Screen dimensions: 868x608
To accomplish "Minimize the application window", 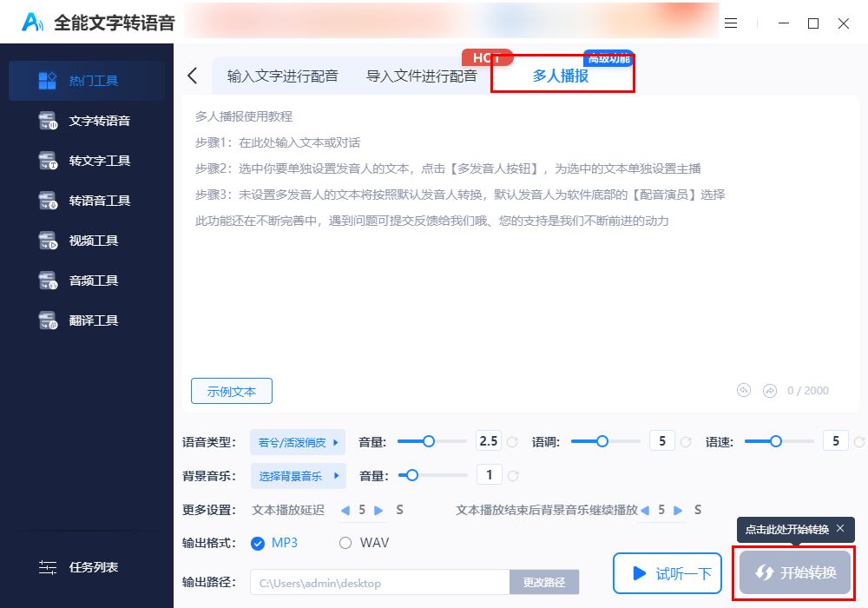I will 784,23.
